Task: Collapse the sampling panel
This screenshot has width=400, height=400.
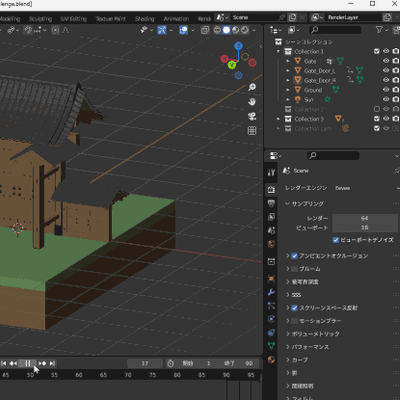Action: (x=287, y=204)
